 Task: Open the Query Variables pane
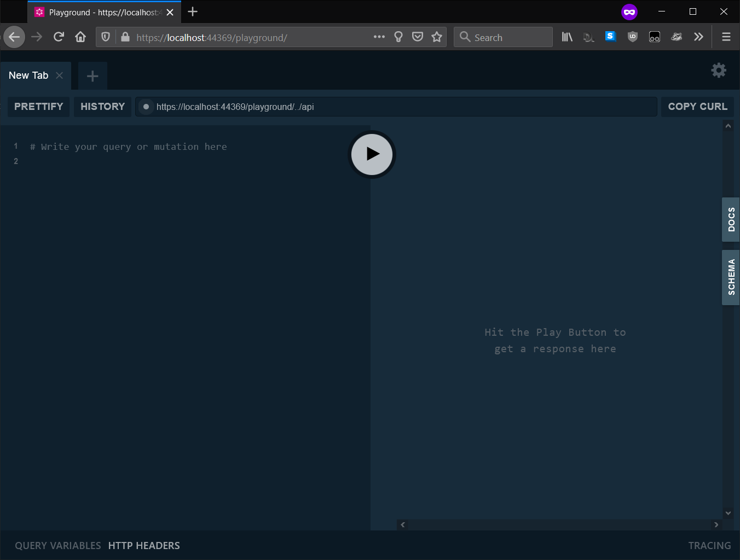(x=58, y=545)
